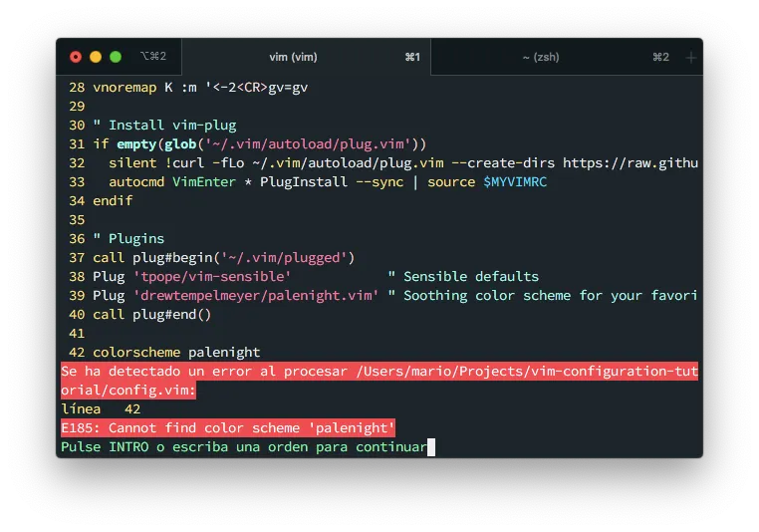759x532 pixels.
Task: Click the 'Sensible defaults' comment
Action: (x=463, y=276)
